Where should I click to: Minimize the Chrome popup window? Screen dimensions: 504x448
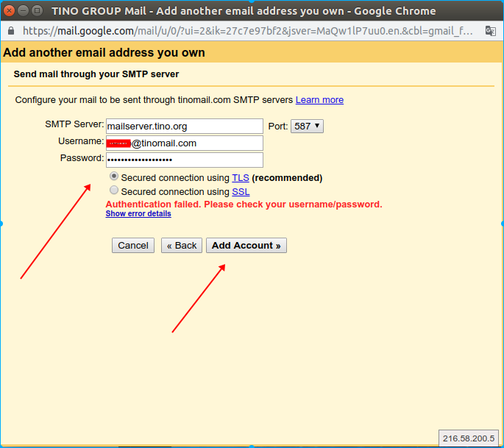point(23,10)
